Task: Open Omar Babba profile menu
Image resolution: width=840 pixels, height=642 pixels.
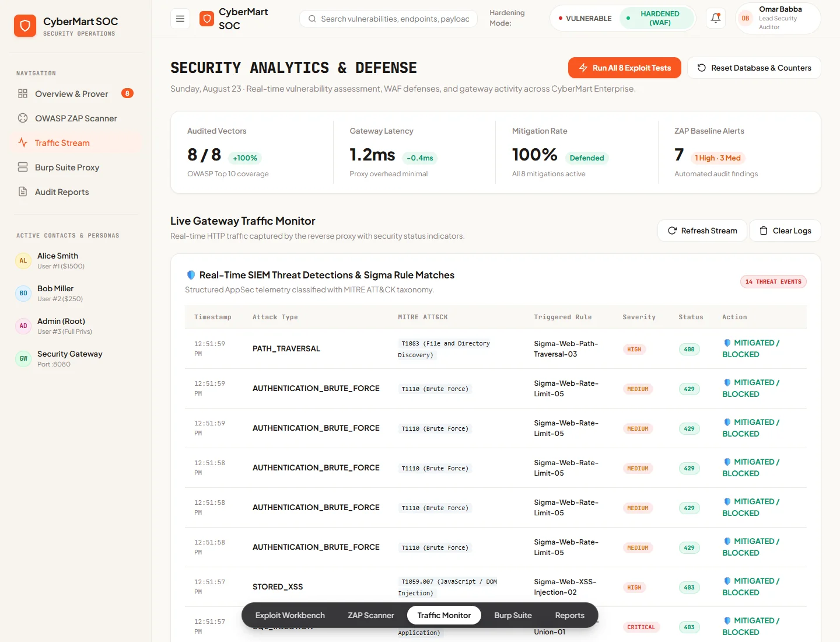Action: coord(778,18)
